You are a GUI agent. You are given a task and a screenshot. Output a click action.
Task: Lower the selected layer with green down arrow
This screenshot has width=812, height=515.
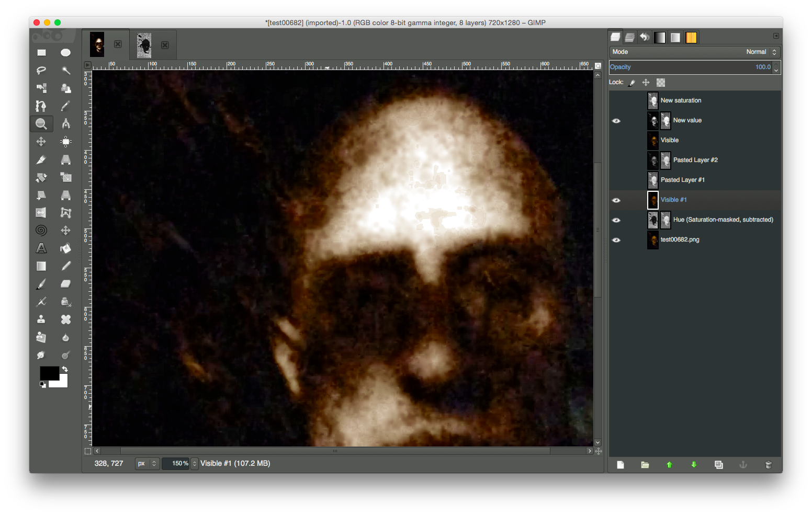coord(694,465)
